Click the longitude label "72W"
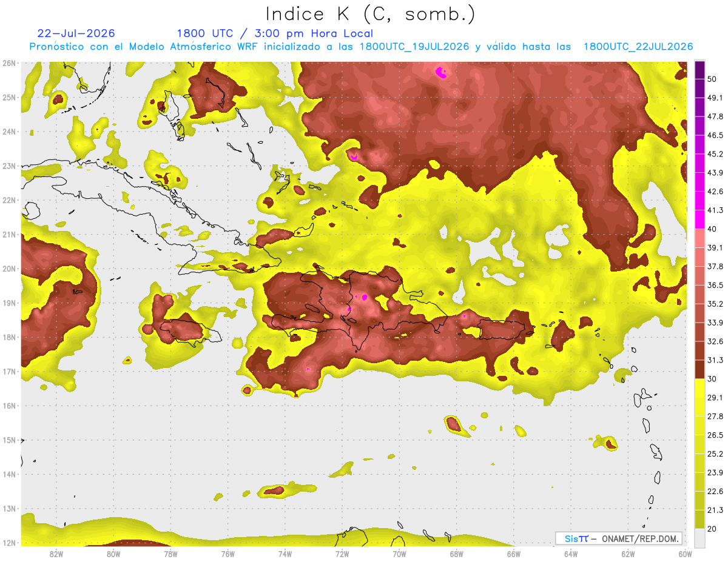The height and width of the screenshot is (562, 728). [x=342, y=554]
